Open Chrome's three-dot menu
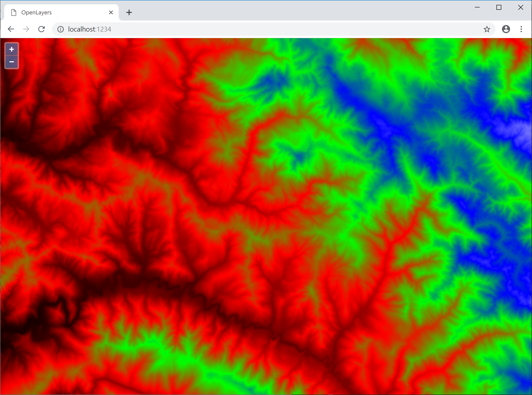Image resolution: width=532 pixels, height=395 pixels. [521, 29]
